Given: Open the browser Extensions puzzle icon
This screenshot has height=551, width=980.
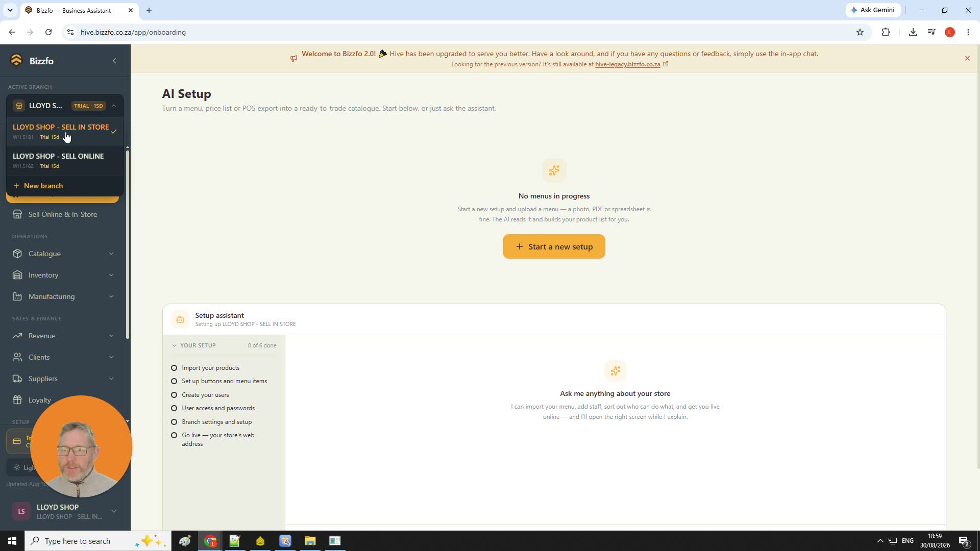Looking at the screenshot, I should click(886, 32).
